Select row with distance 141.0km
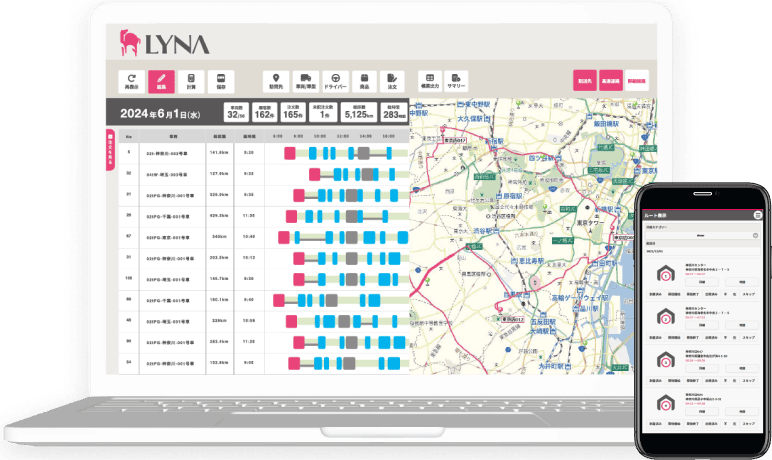This screenshot has width=772, height=460. click(264, 153)
